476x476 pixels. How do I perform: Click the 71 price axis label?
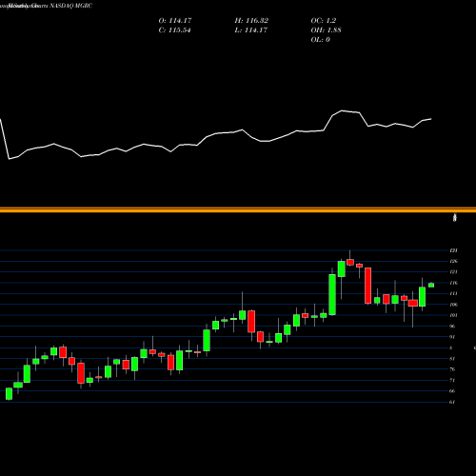452,380
